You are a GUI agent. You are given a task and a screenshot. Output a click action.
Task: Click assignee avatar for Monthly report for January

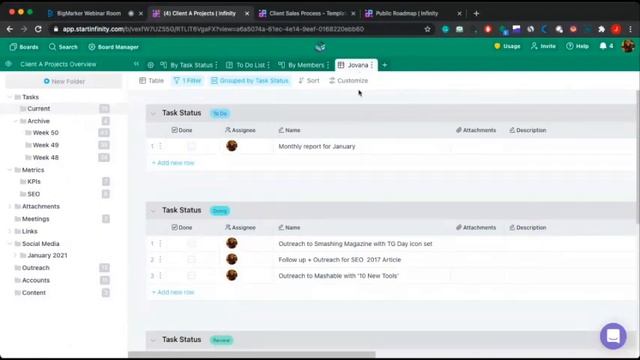(x=232, y=146)
